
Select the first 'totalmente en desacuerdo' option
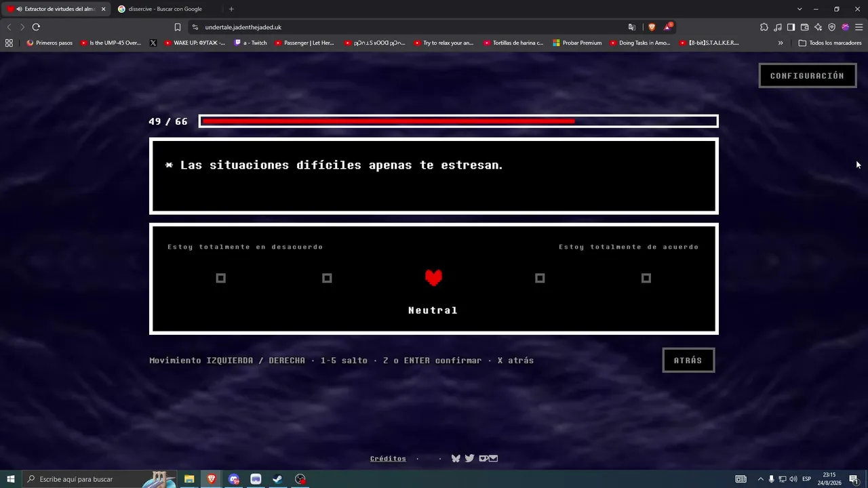pos(220,278)
